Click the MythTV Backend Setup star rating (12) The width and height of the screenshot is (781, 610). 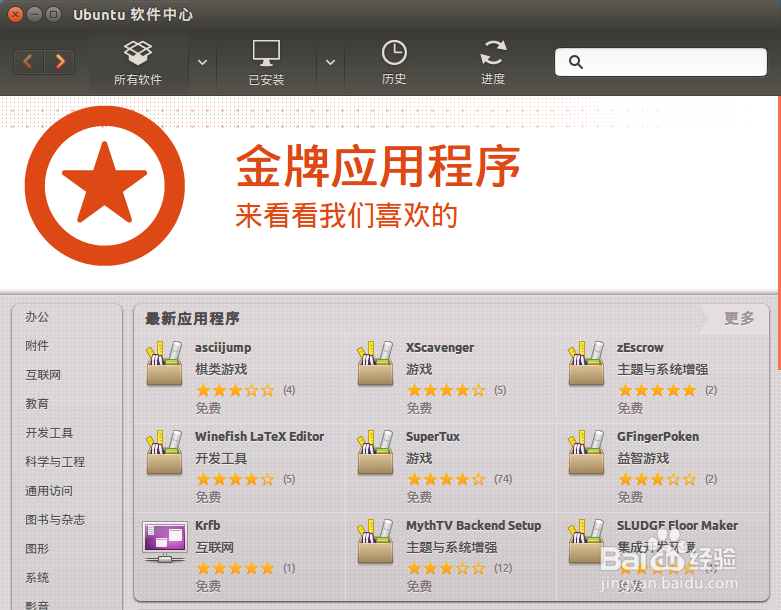[x=446, y=568]
